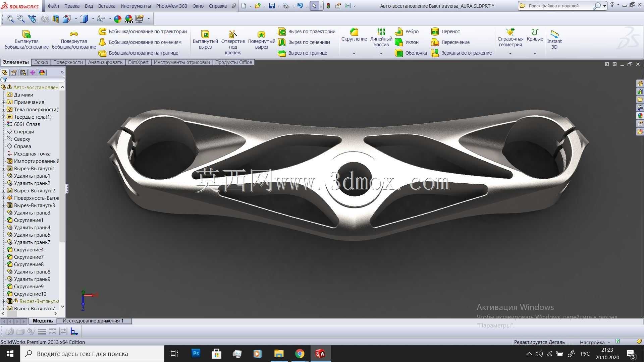Switch to the Эскиз tab
This screenshot has height=362, width=644.
pyautogui.click(x=41, y=62)
